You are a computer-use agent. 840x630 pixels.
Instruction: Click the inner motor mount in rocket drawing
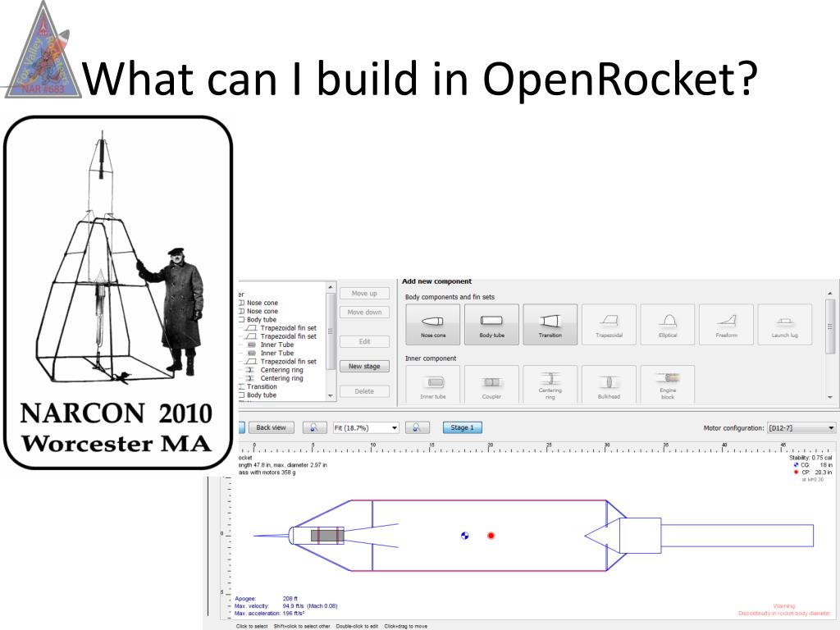click(327, 536)
